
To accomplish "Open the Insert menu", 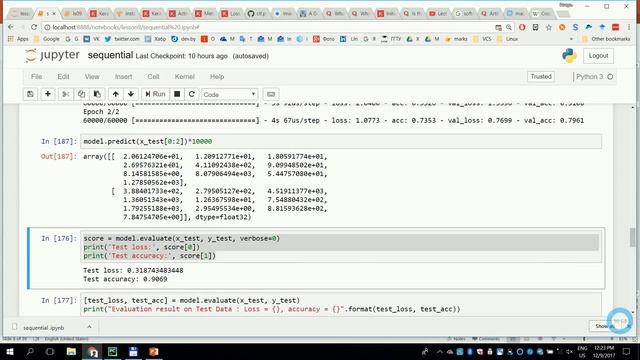I will coord(123,77).
